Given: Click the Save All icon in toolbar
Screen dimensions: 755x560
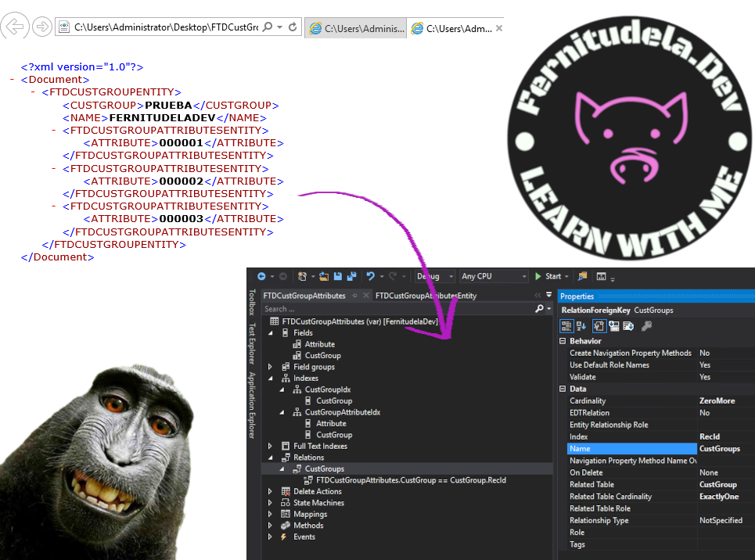Looking at the screenshot, I should (x=351, y=276).
